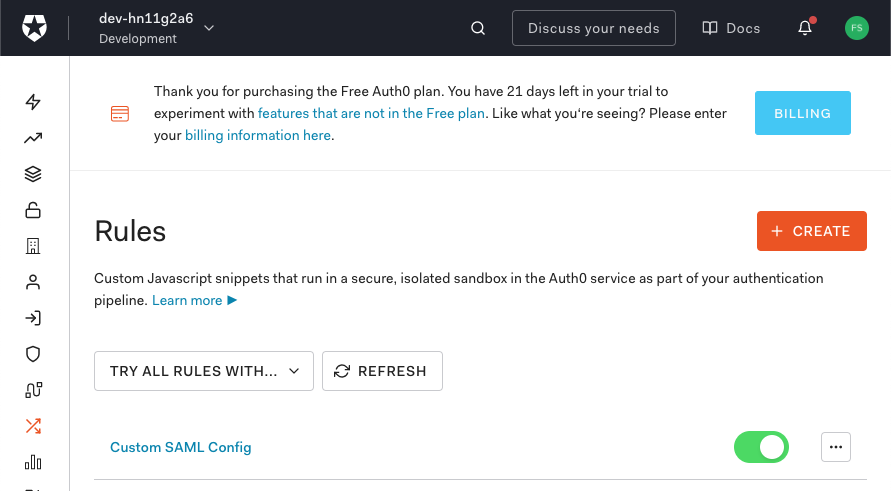Disable the Custom SAML Config rule toggle
The image size is (891, 491).
[761, 447]
